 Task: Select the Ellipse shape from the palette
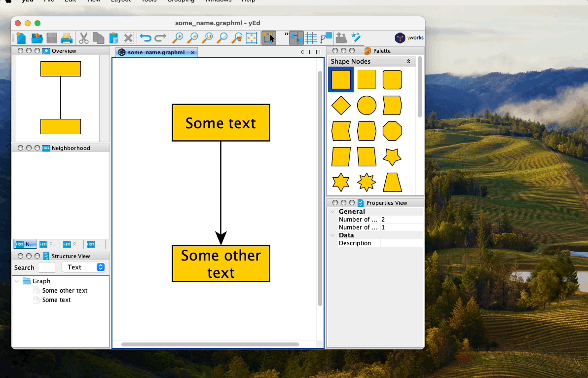[x=367, y=105]
